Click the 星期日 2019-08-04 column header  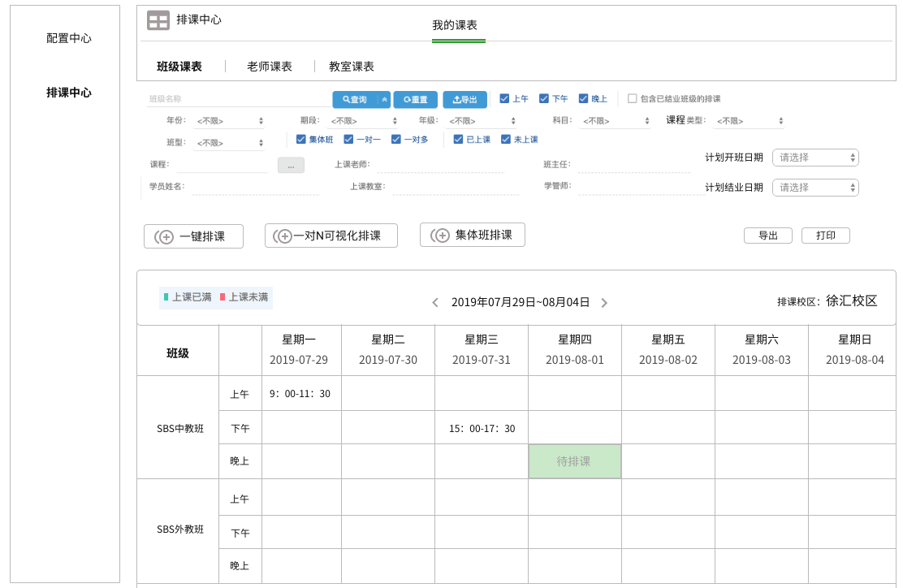(x=854, y=349)
